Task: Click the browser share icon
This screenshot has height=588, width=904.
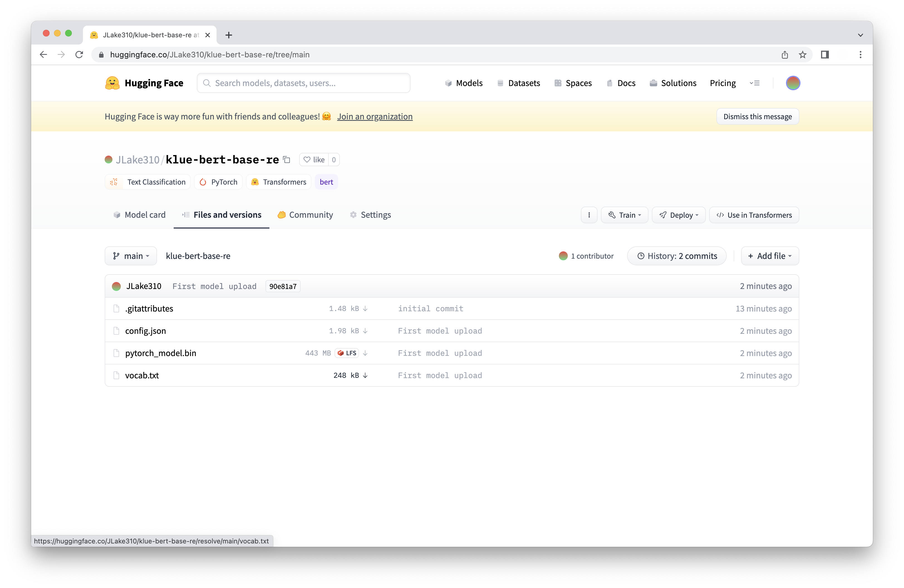Action: click(x=785, y=55)
